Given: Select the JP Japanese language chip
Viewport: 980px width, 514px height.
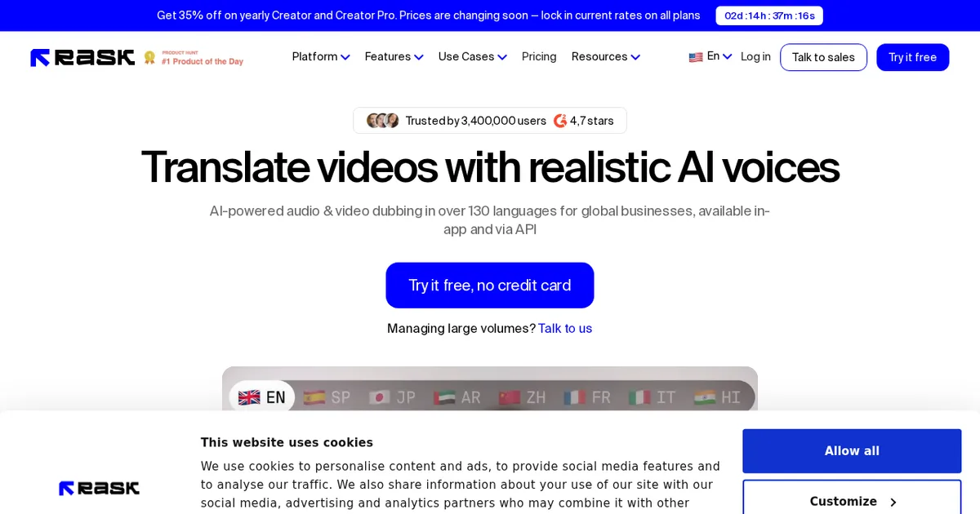Looking at the screenshot, I should click(392, 397).
